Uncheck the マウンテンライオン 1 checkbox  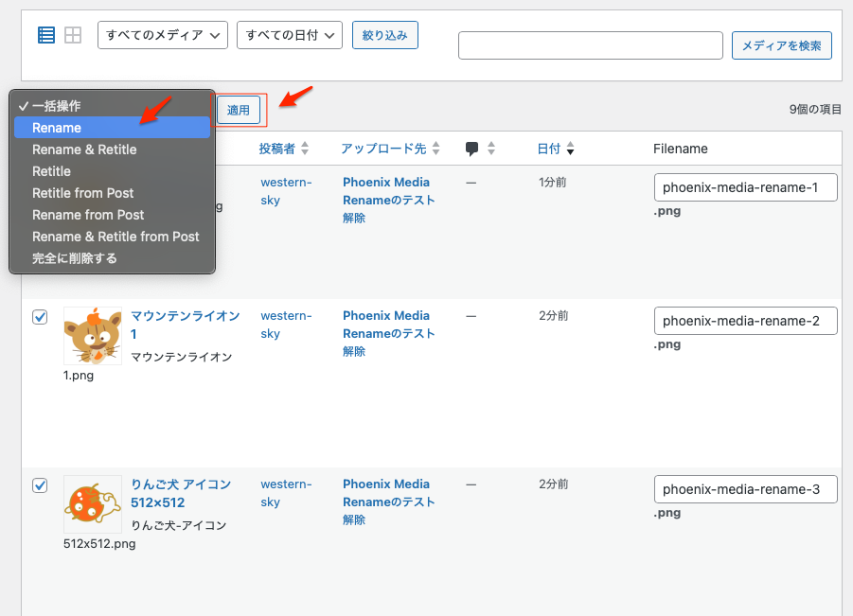[40, 317]
